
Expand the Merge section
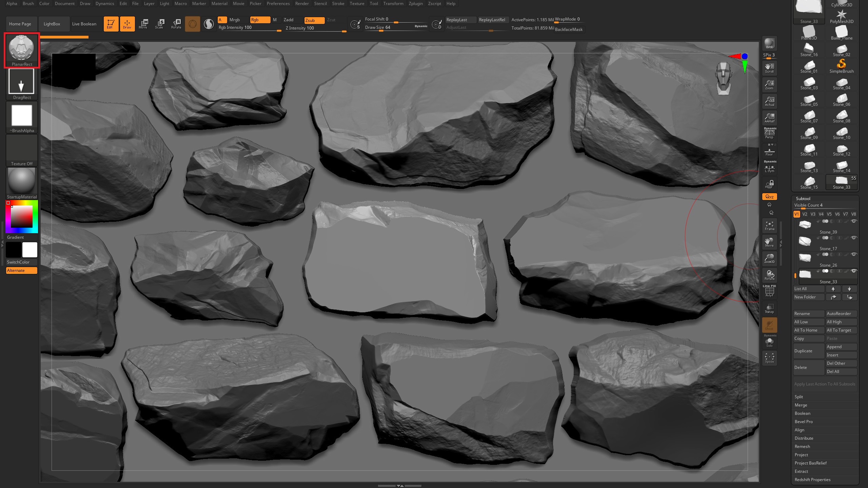pyautogui.click(x=801, y=405)
